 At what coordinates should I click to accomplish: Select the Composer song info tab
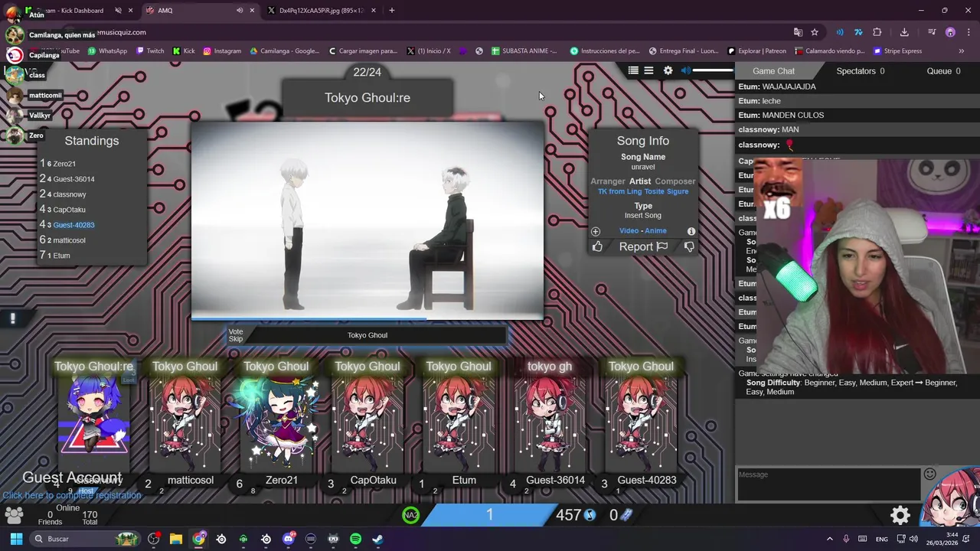[675, 181]
